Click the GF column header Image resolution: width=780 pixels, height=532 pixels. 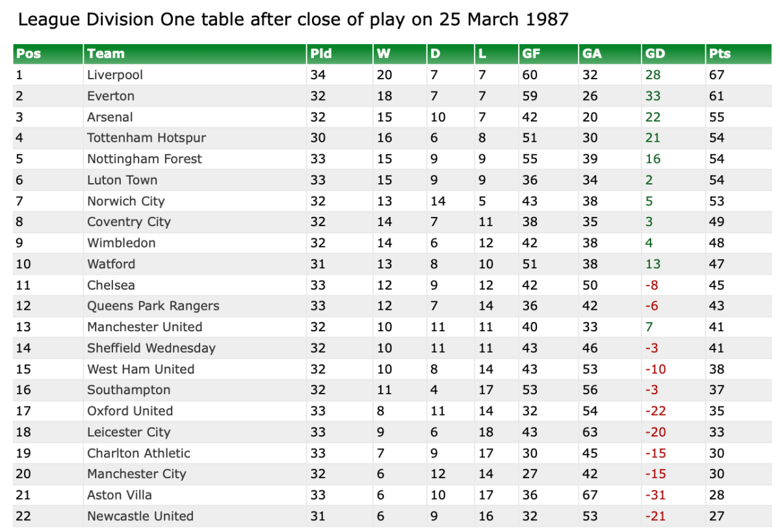(531, 54)
